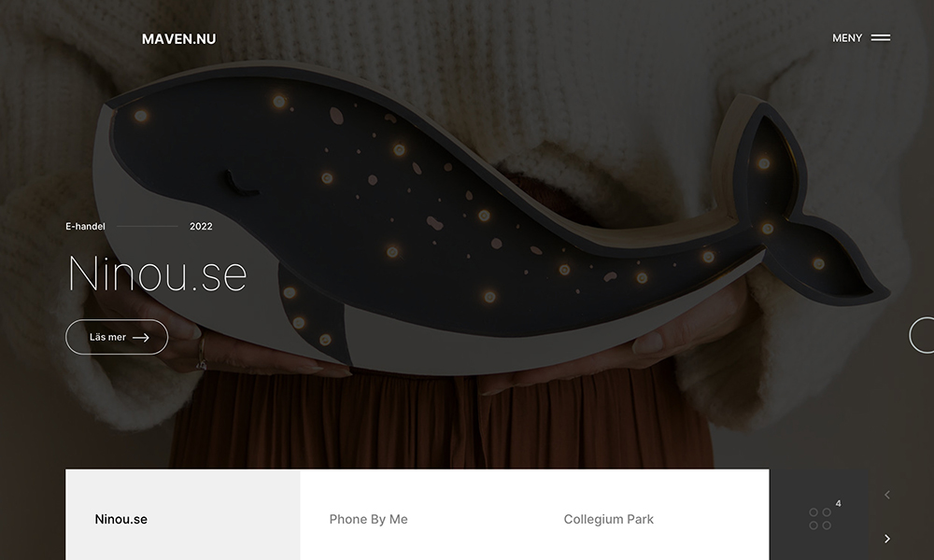Click the dark panel around grid icon
Viewport: 934px width, 560px height.
click(x=820, y=515)
